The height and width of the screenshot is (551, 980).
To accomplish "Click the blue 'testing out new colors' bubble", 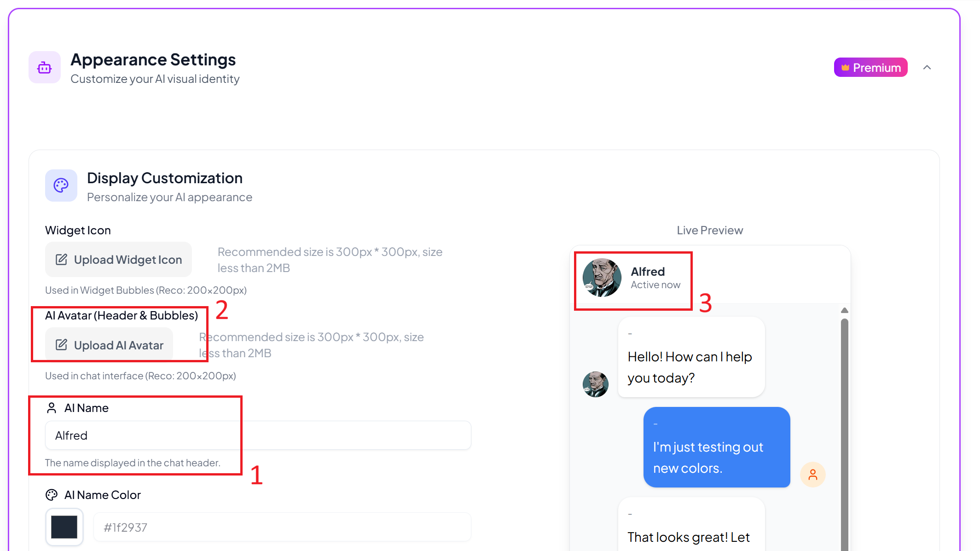I will (x=717, y=447).
